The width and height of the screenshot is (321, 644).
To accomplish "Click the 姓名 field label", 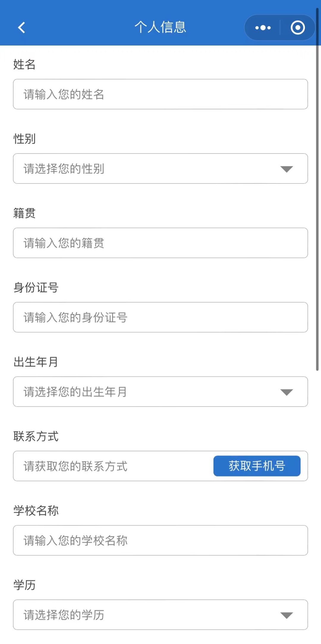I will pos(24,65).
